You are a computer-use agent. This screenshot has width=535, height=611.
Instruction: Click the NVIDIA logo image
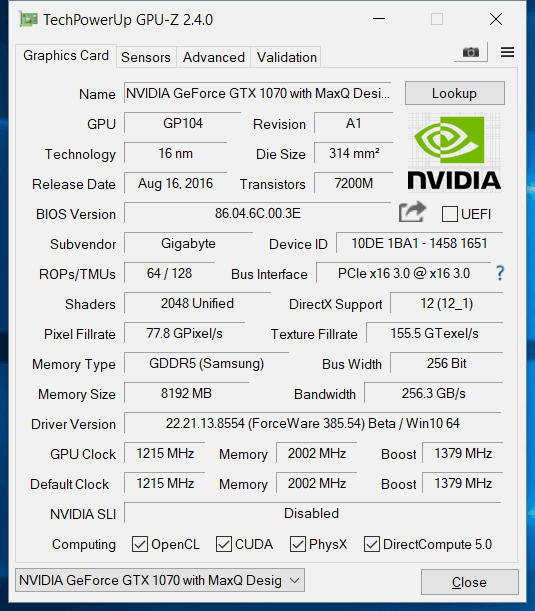click(454, 152)
